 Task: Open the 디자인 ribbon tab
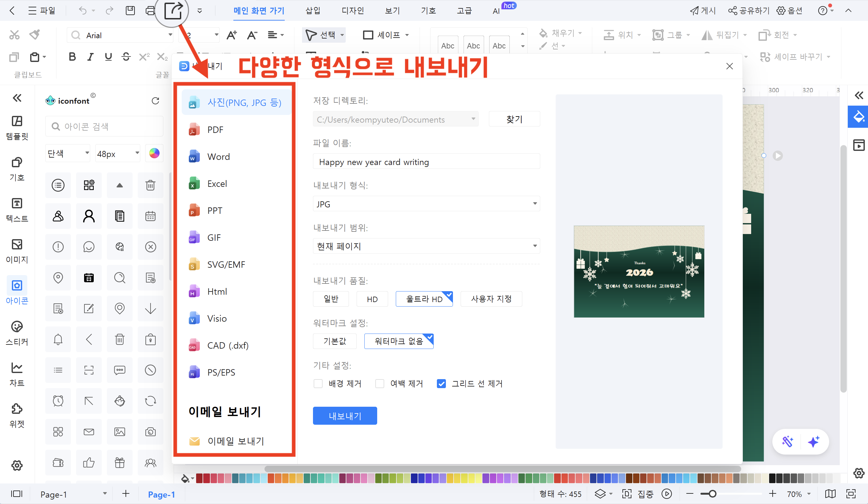pyautogui.click(x=352, y=10)
